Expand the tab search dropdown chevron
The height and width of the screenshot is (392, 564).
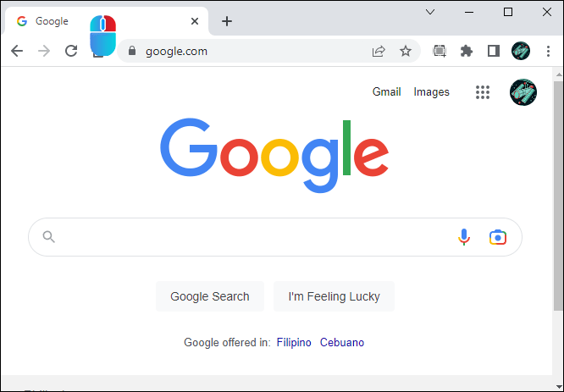[429, 12]
